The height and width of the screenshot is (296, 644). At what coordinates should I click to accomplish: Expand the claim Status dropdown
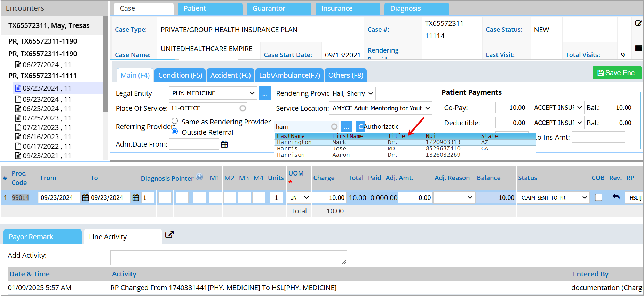(585, 198)
